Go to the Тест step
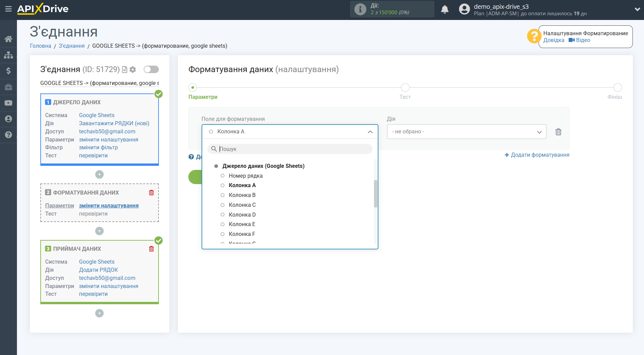 point(405,97)
